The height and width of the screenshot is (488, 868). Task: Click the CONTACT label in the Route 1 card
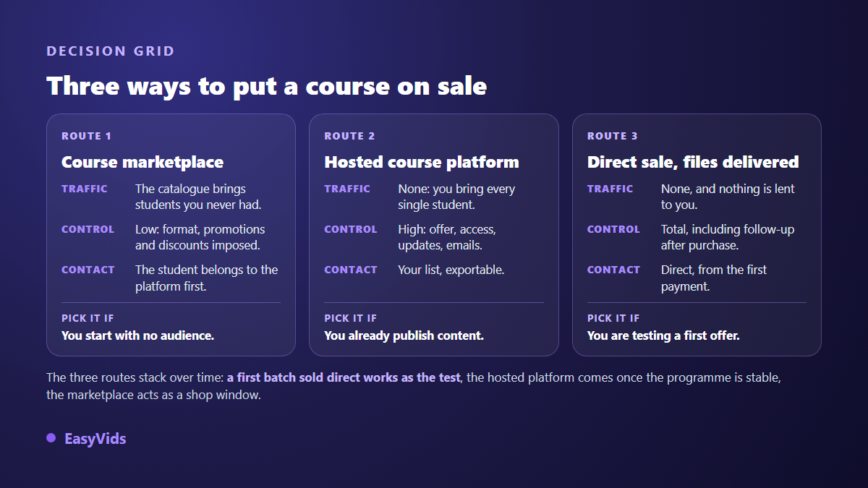tap(88, 270)
